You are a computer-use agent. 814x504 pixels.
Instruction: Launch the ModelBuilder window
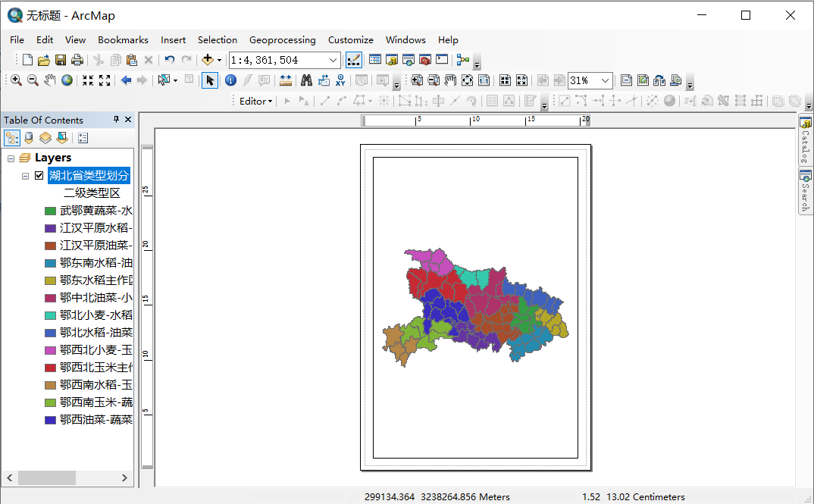pyautogui.click(x=462, y=60)
